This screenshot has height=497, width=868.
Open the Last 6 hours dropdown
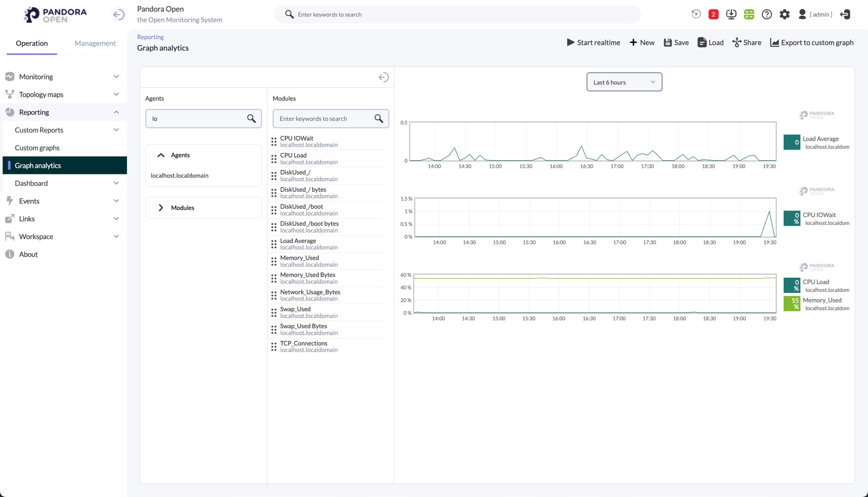coord(624,82)
